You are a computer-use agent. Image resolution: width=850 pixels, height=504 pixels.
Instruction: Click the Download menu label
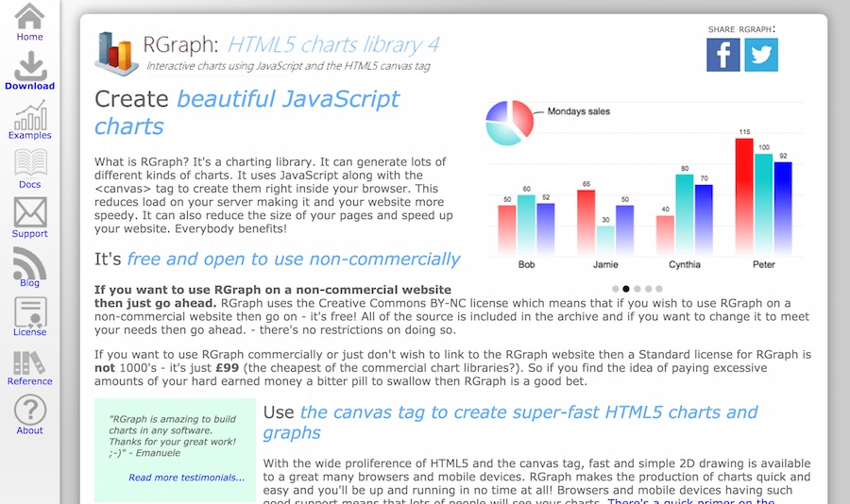[x=30, y=86]
